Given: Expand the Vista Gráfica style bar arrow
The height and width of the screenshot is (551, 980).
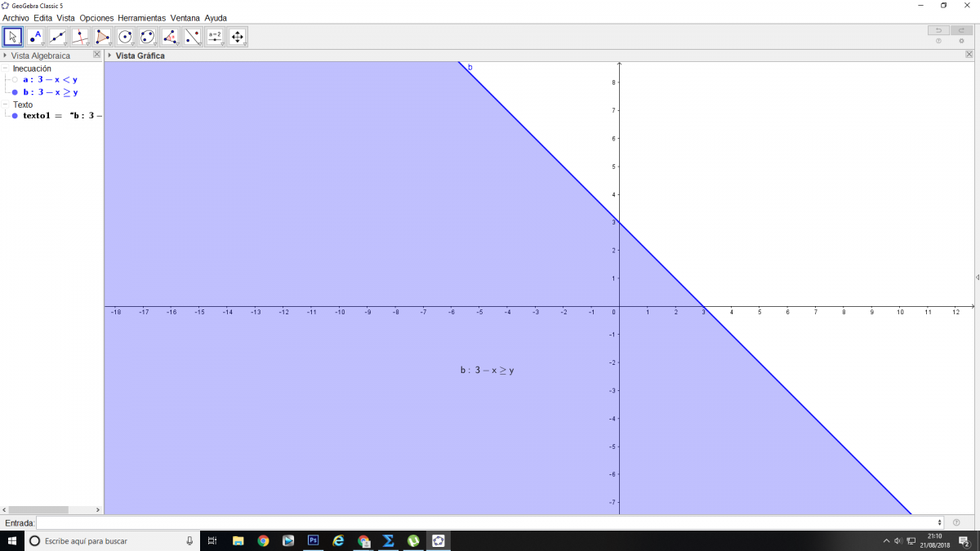Looking at the screenshot, I should [x=109, y=56].
